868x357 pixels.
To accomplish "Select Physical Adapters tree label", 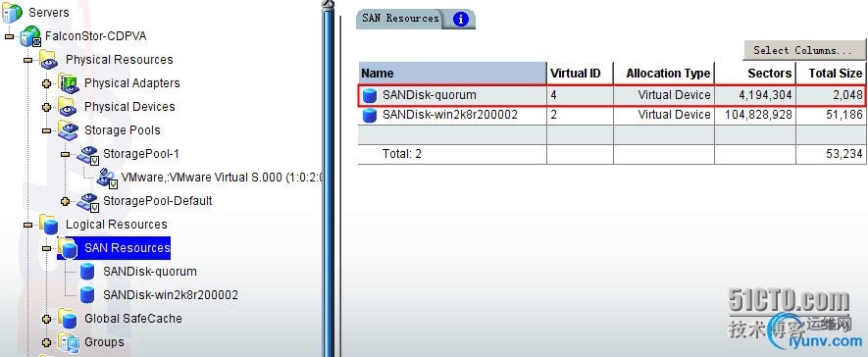I will pyautogui.click(x=131, y=83).
